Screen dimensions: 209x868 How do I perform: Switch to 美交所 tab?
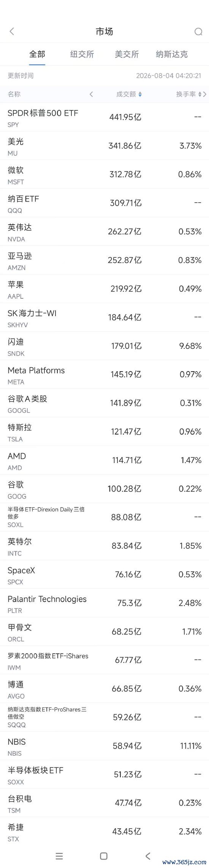tap(127, 54)
